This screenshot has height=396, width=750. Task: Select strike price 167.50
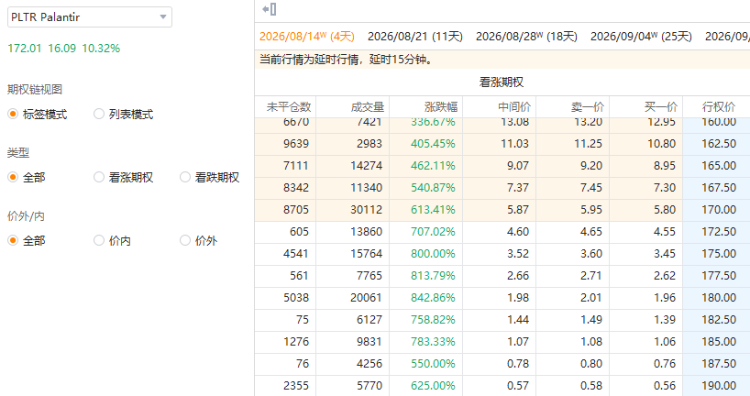[718, 187]
